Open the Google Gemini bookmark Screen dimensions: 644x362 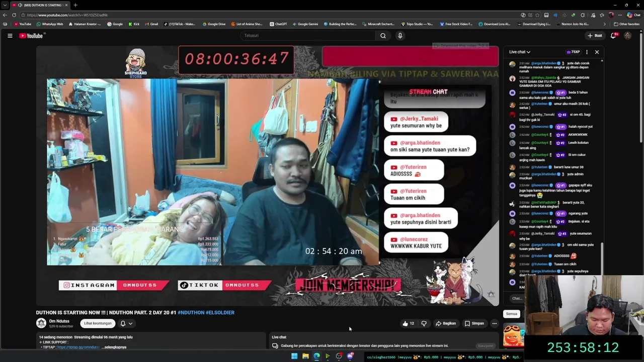[305, 24]
